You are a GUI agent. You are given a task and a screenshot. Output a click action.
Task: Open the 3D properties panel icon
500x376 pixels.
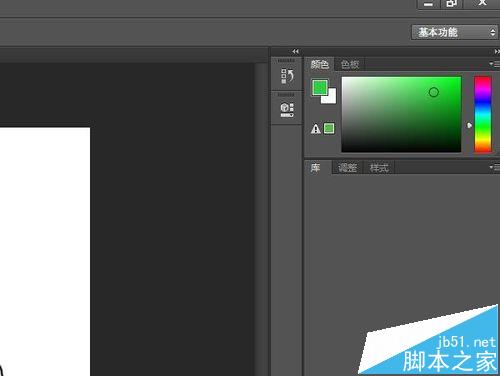(287, 110)
